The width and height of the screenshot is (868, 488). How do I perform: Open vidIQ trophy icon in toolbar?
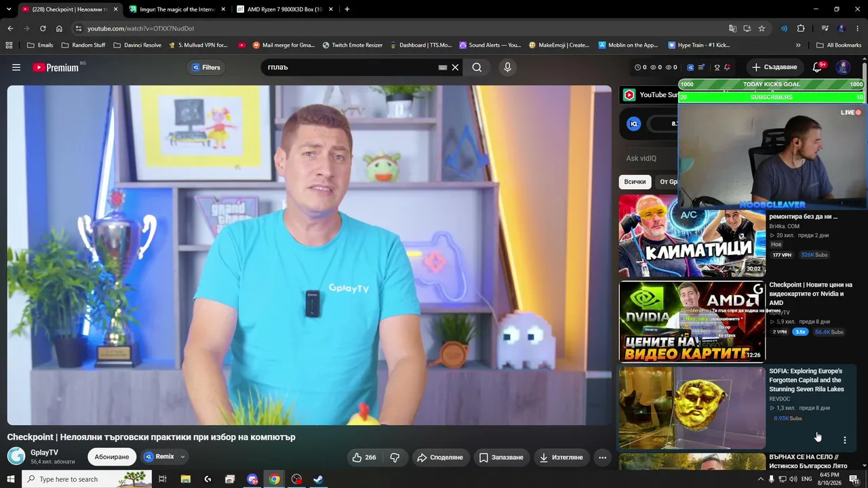coord(717,67)
